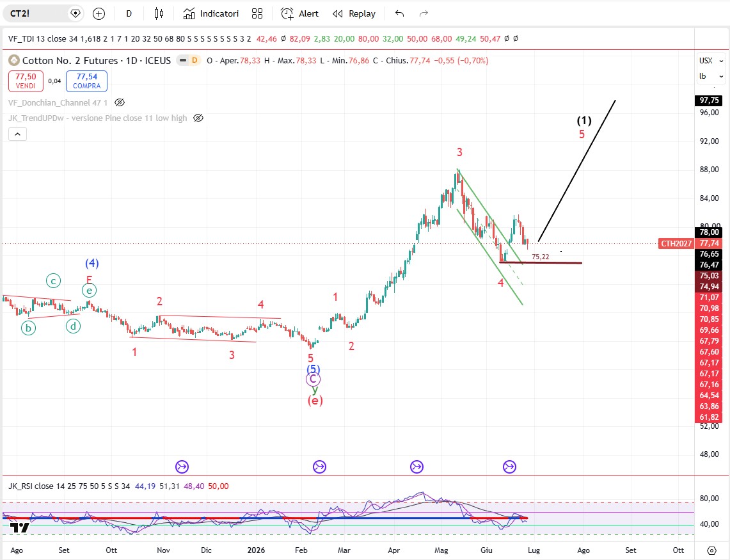Click the purple circled C wave label
Screen dimensions: 730x560
click(313, 379)
